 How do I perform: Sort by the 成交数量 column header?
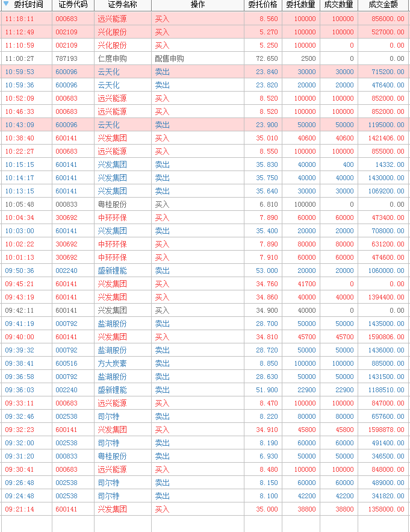pos(339,5)
